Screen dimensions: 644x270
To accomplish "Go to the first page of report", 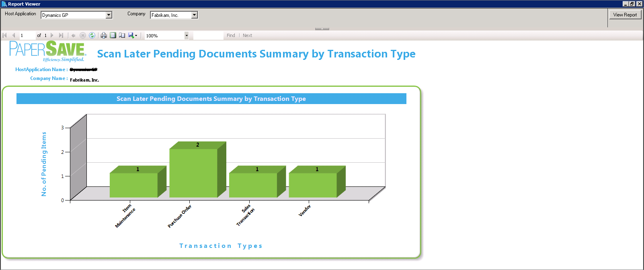I will 5,35.
